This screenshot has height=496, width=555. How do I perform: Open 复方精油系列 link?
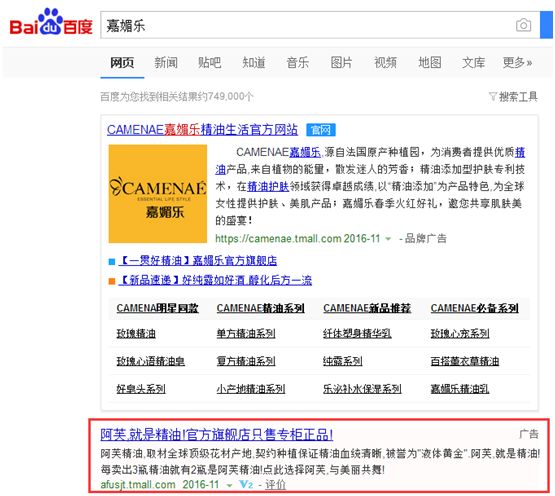click(246, 361)
